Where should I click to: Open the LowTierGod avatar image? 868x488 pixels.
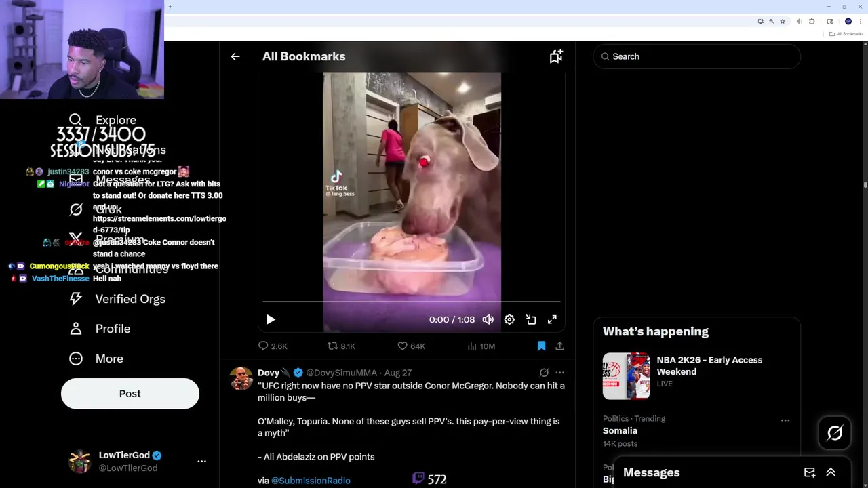click(x=79, y=462)
